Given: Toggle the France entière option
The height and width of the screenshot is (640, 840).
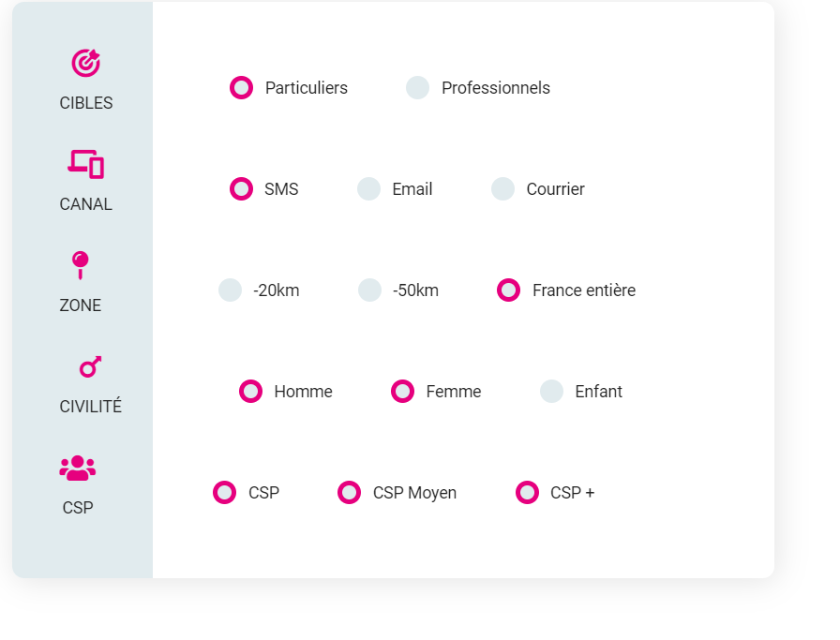Looking at the screenshot, I should pos(508,290).
